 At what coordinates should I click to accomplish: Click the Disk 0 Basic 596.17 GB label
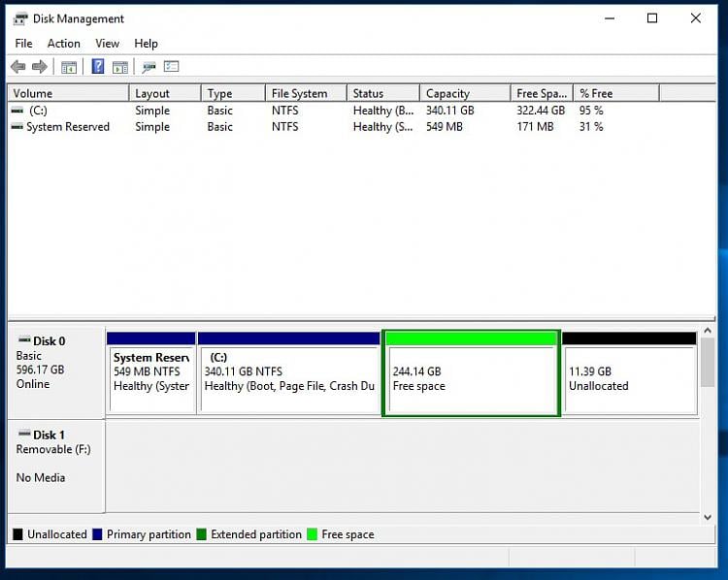coord(56,372)
